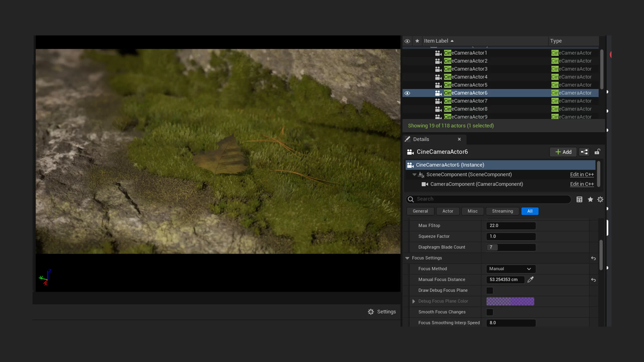Reset Focus Settings section to default arrow
644x362 pixels.
[593, 258]
